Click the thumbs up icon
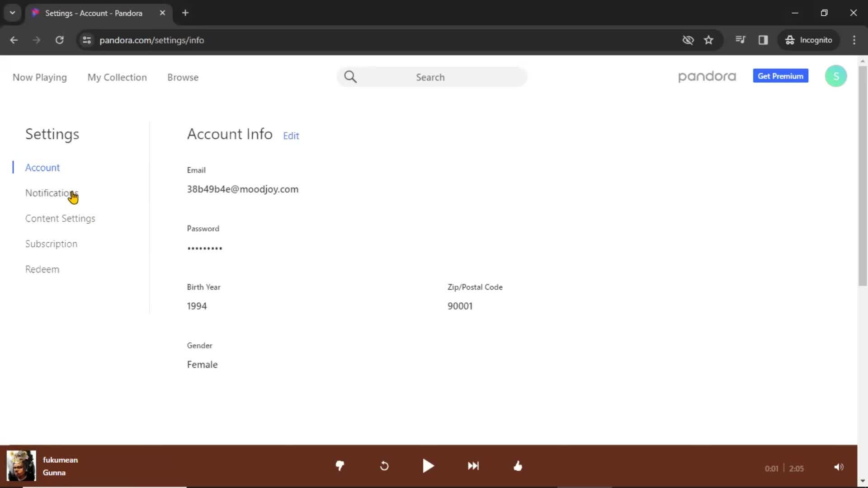The height and width of the screenshot is (488, 868). [518, 466]
